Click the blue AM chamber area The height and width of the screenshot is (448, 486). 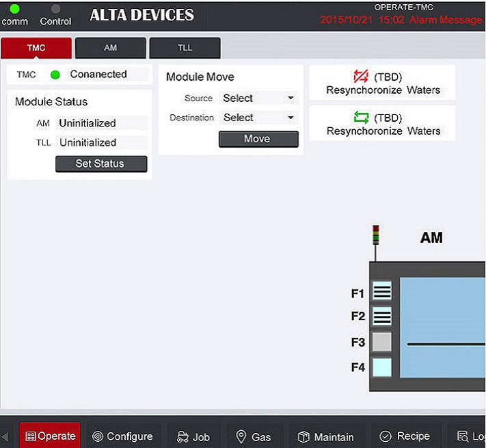pyautogui.click(x=443, y=328)
